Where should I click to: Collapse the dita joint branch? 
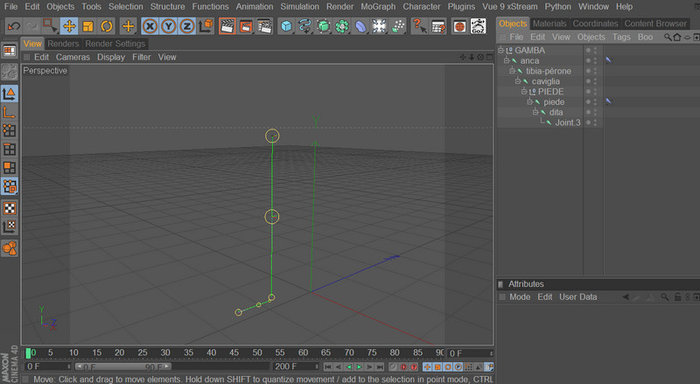click(x=535, y=112)
